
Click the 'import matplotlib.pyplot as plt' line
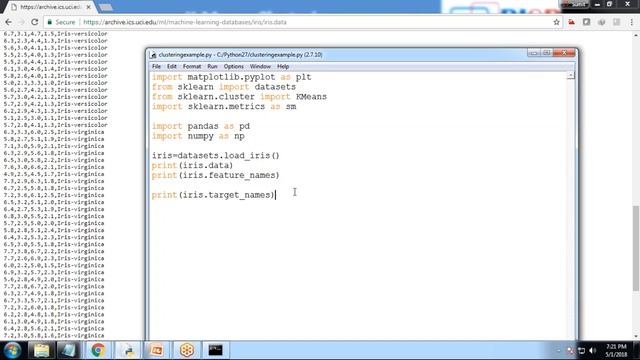tap(231, 77)
